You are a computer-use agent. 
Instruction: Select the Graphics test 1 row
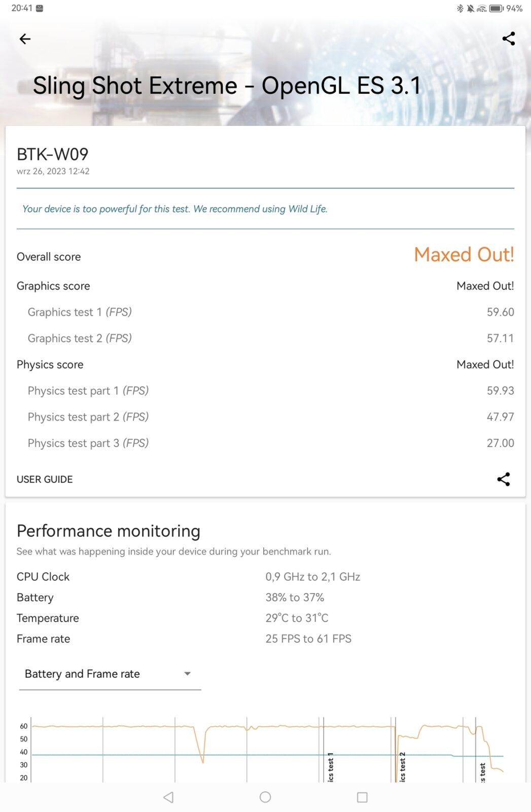(265, 312)
